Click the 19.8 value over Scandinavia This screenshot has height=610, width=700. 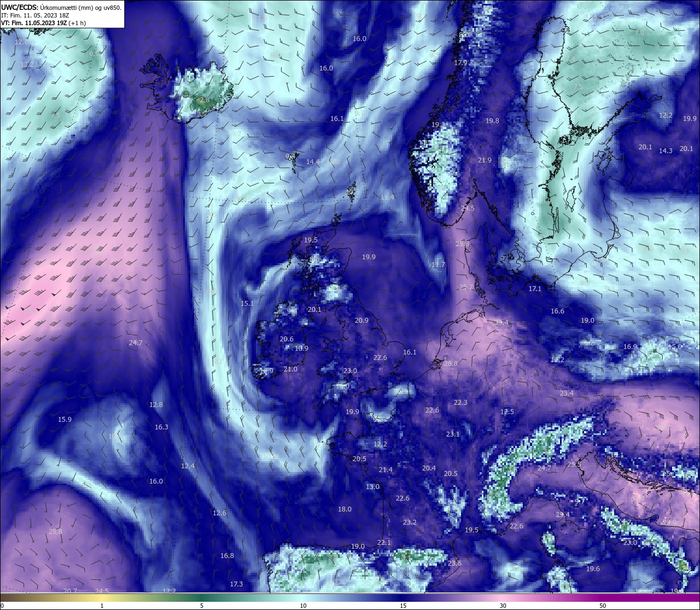coord(492,121)
